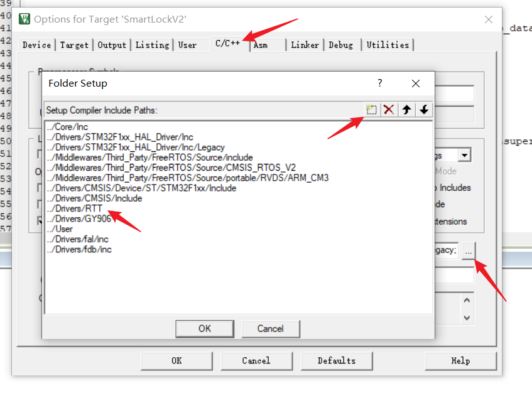This screenshot has width=532, height=403.
Task: Click the Defaults button
Action: point(337,361)
